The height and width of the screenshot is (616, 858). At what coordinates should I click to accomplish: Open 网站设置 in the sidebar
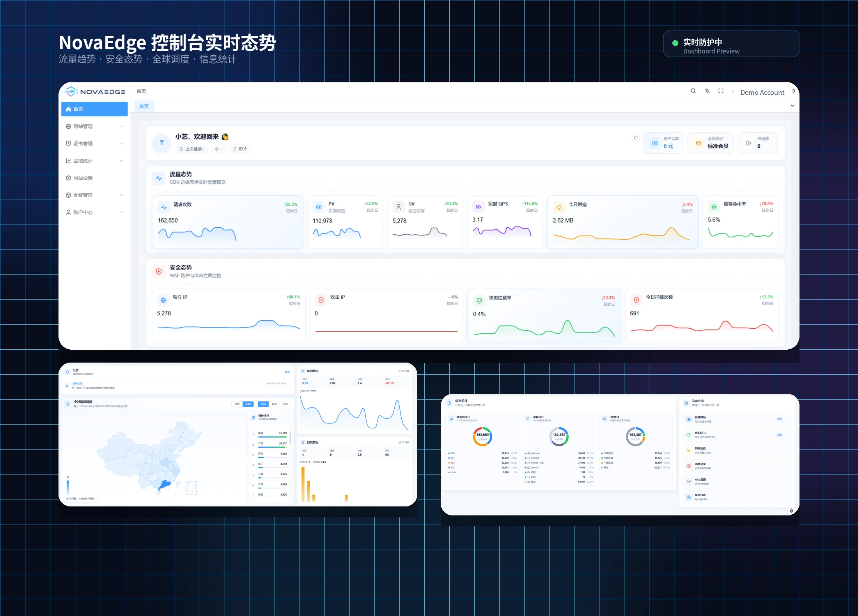pyautogui.click(x=94, y=178)
